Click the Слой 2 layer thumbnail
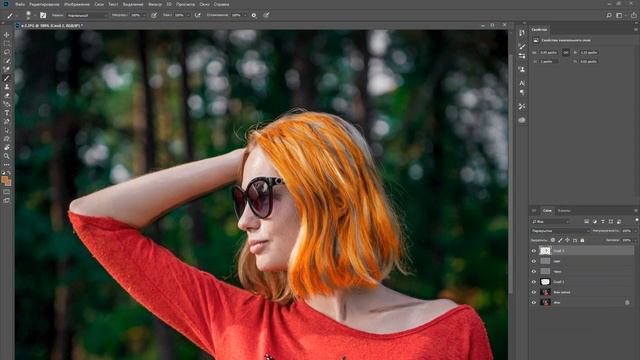640x360 pixels. 545,251
